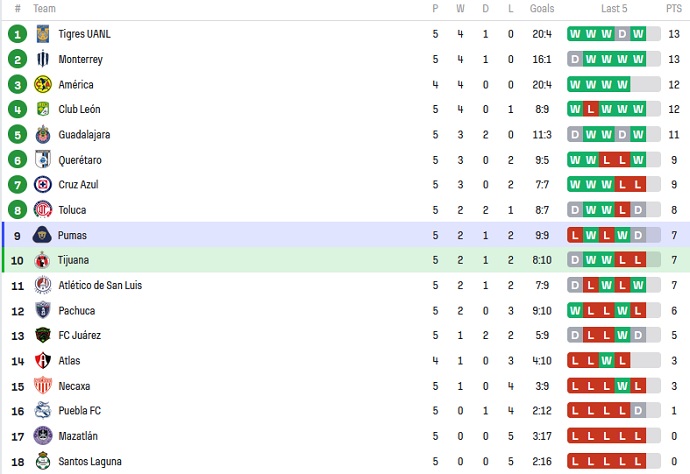Click the position 1 green rank badge
Image resolution: width=690 pixels, height=474 pixels.
(x=17, y=34)
